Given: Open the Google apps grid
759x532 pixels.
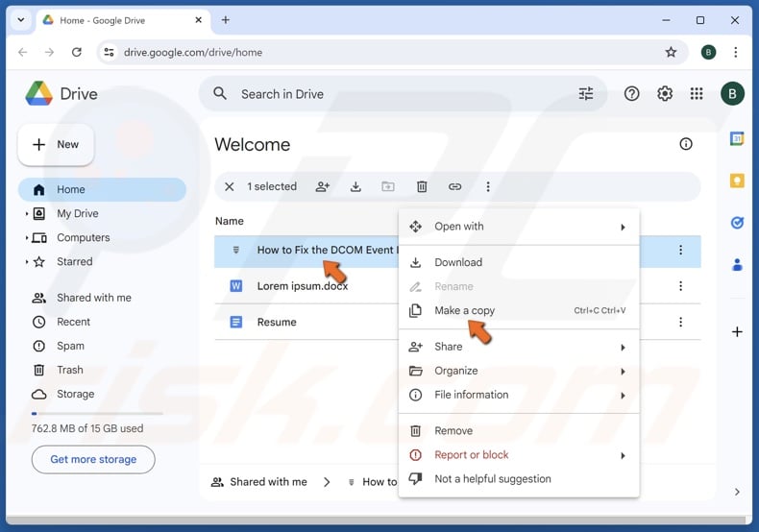Looking at the screenshot, I should 697,93.
